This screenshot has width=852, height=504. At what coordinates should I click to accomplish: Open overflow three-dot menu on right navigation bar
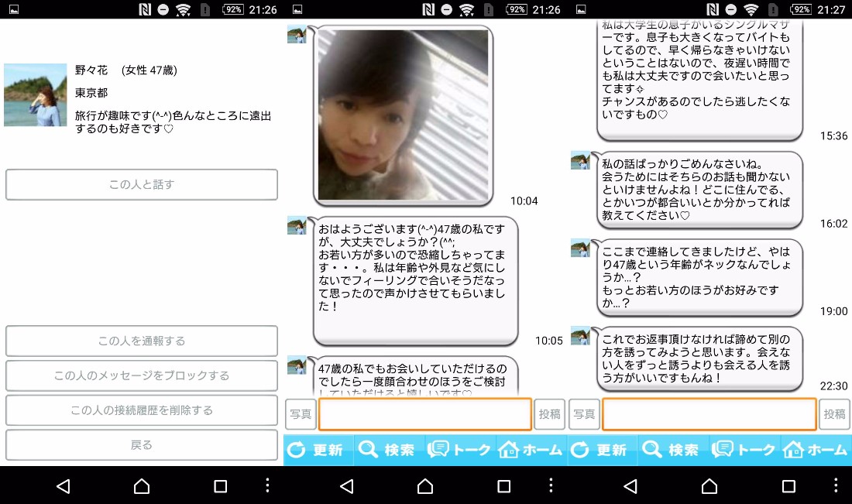835,485
